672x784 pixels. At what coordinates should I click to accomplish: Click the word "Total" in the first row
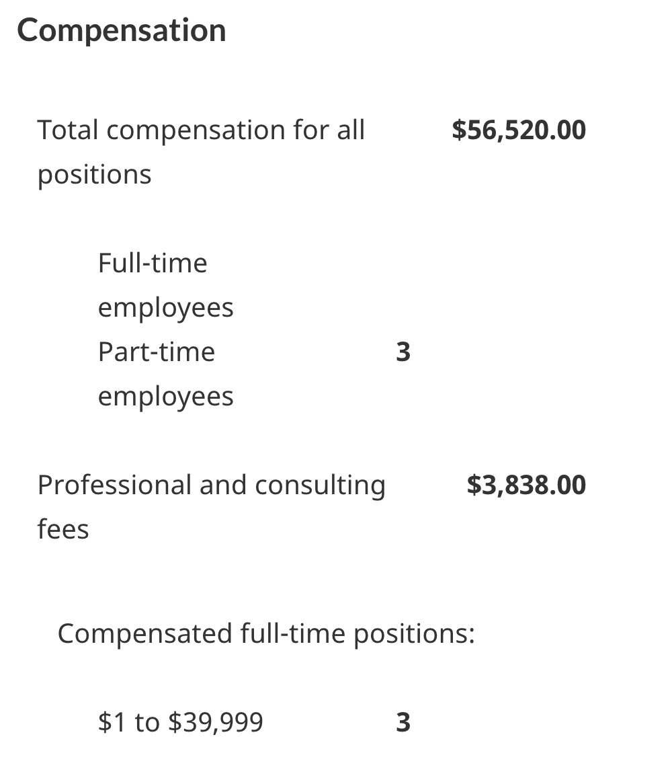(x=68, y=130)
